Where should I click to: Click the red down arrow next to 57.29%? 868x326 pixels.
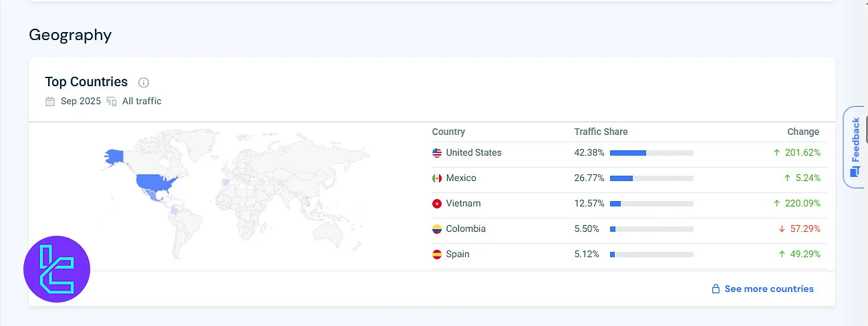click(x=782, y=229)
